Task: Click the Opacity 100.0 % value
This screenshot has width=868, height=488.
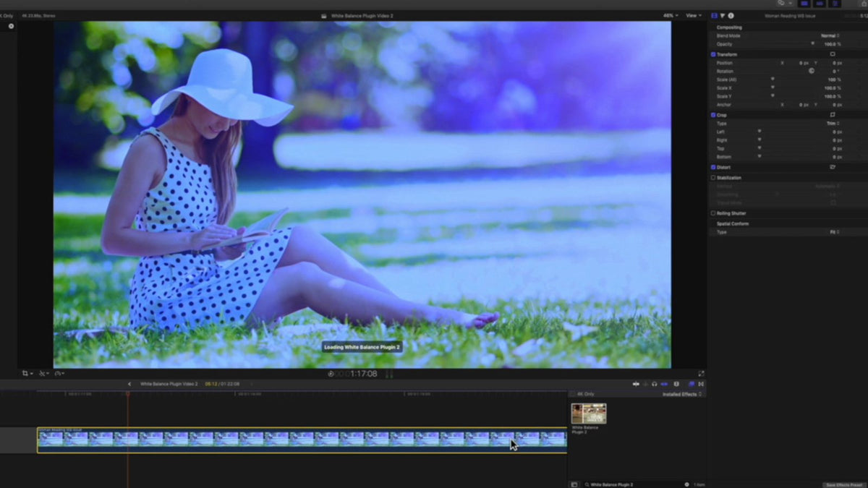Action: [x=832, y=44]
